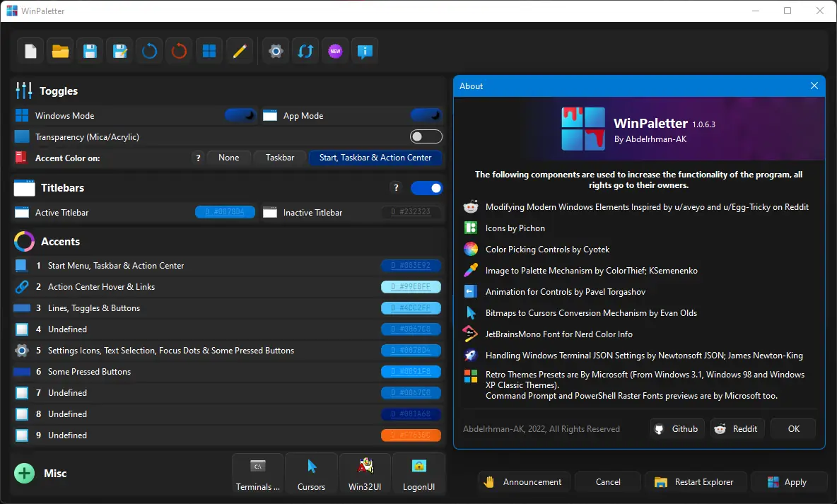The height and width of the screenshot is (504, 837).
Task: Click the plain floppy disk save icon
Action: coord(90,51)
